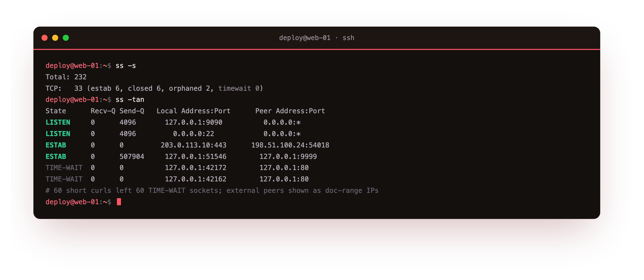Click ESTAB state in the 203.0.113.10:443 row
This screenshot has width=644, height=280.
click(56, 145)
